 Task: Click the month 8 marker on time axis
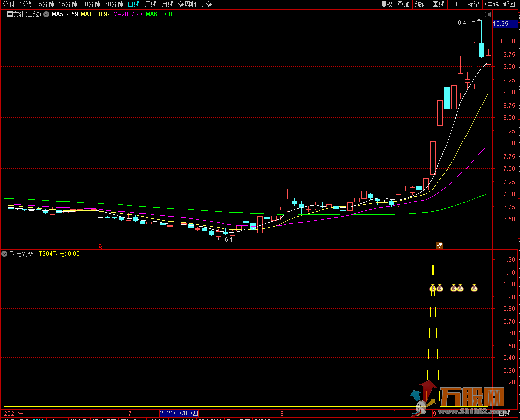(282, 413)
